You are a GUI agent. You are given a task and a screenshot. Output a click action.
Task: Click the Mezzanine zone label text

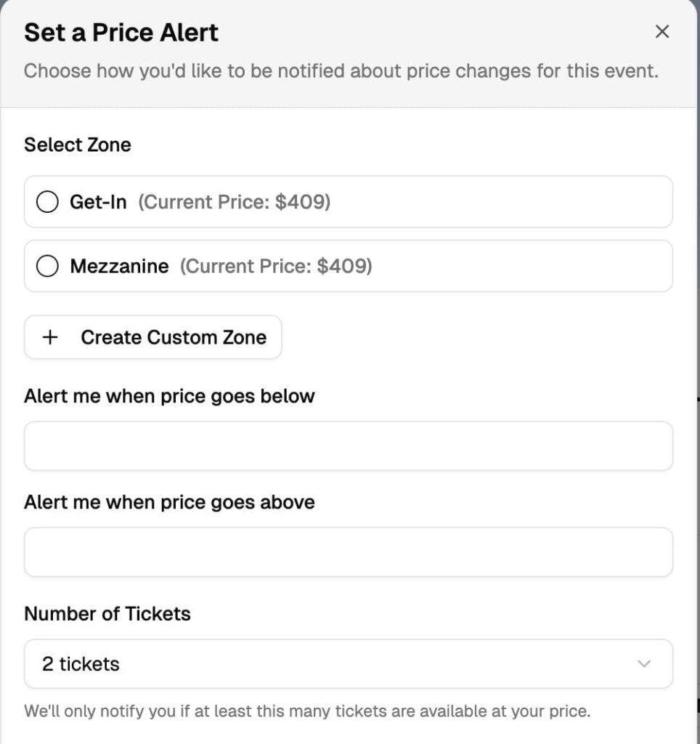(119, 267)
